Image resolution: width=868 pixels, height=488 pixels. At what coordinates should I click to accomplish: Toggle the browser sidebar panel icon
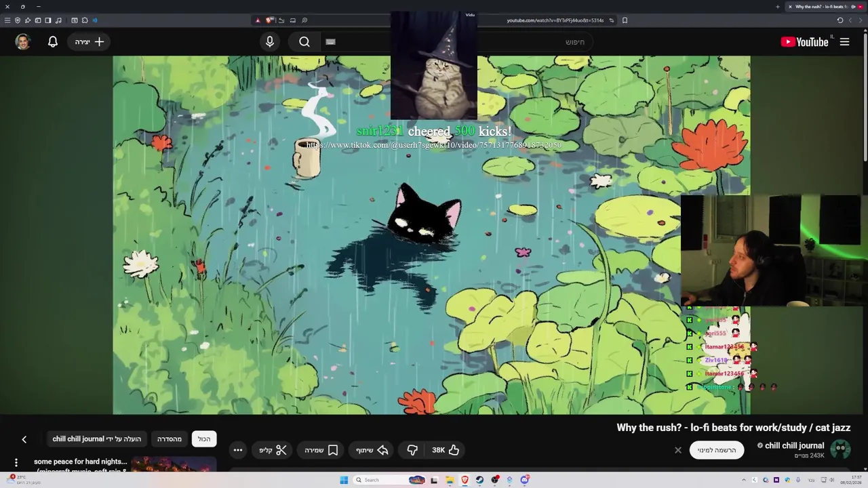point(38,20)
